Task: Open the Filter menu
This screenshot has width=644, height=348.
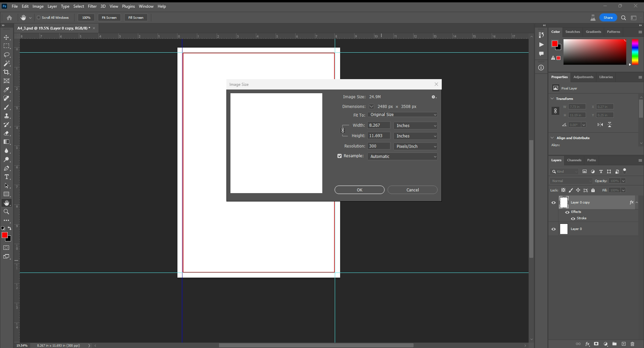Action: click(x=92, y=6)
